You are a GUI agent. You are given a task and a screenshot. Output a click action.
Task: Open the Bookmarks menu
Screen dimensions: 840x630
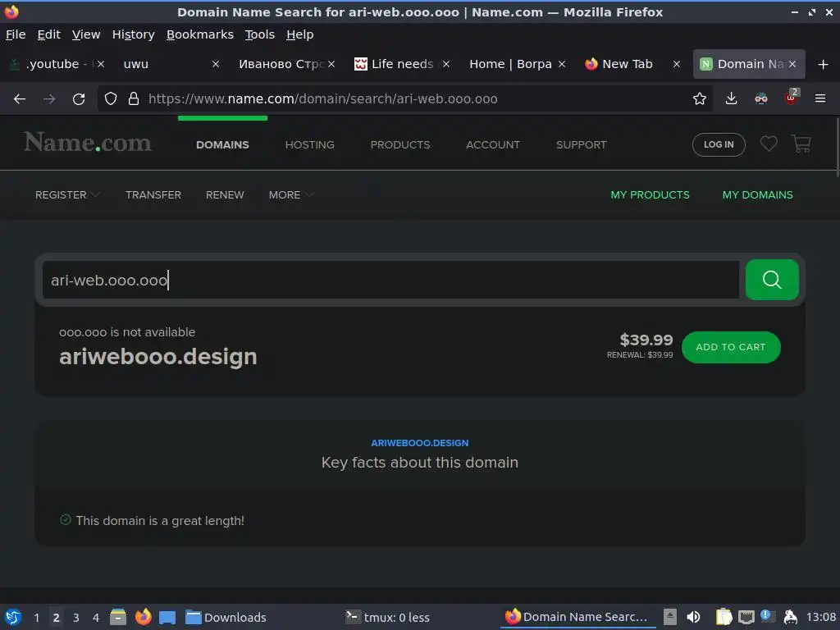point(200,34)
